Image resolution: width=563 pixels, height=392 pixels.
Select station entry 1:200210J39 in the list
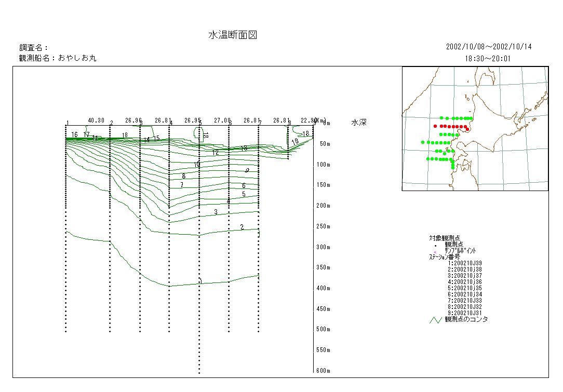coord(464,263)
